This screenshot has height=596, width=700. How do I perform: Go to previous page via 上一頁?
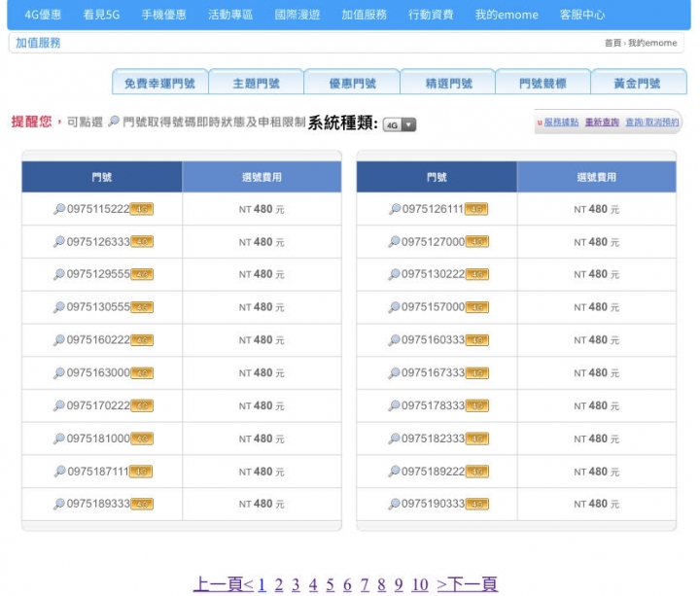click(x=224, y=584)
